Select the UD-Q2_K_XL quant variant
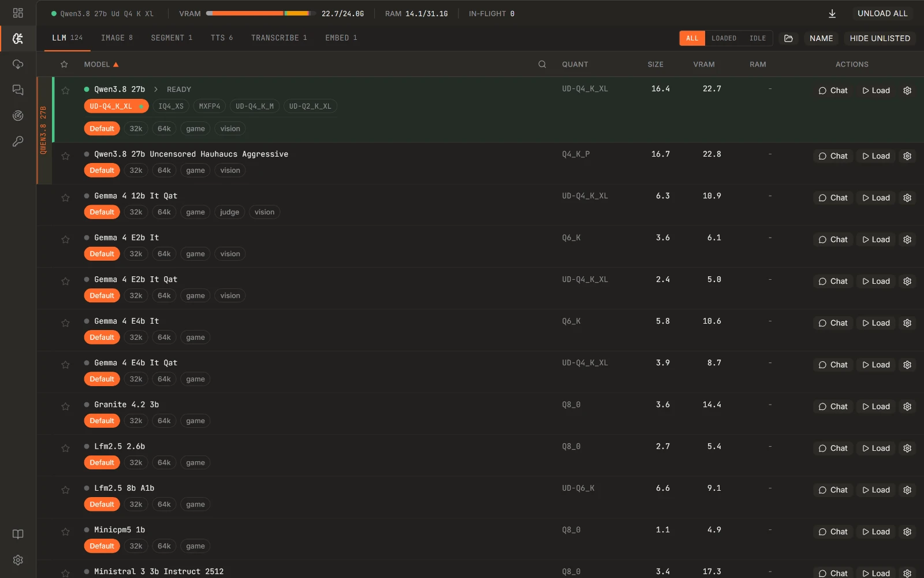This screenshot has width=924, height=578. (x=310, y=106)
